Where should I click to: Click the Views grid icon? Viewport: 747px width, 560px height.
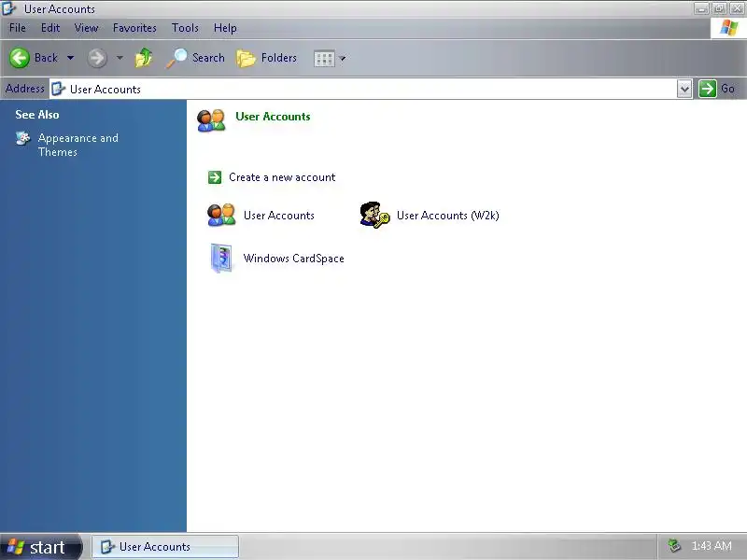click(324, 59)
